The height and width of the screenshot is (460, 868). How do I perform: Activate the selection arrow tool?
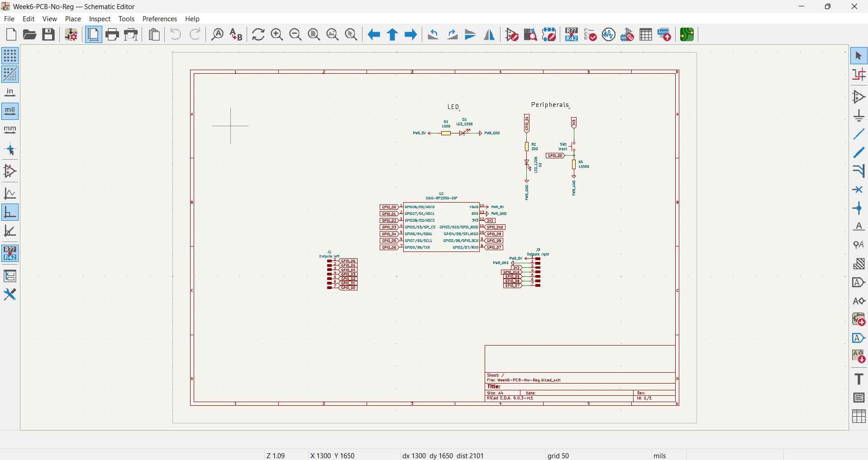click(x=858, y=56)
